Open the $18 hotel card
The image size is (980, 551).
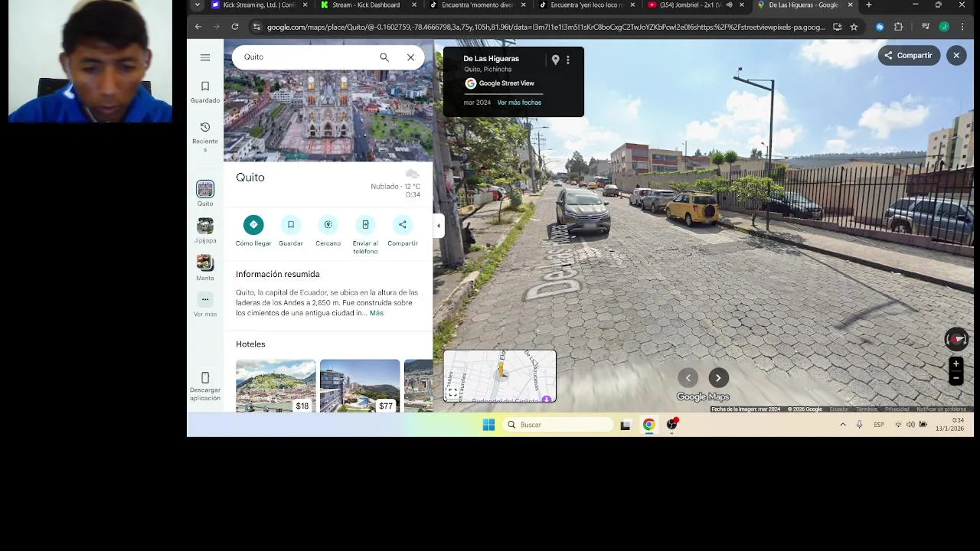click(x=276, y=386)
